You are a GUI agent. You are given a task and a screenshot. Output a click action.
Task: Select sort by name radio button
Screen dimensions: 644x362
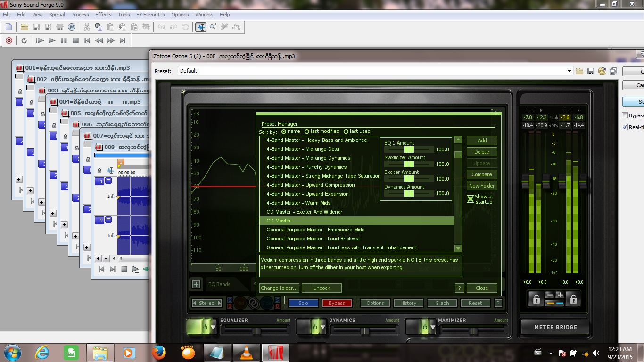click(x=284, y=132)
